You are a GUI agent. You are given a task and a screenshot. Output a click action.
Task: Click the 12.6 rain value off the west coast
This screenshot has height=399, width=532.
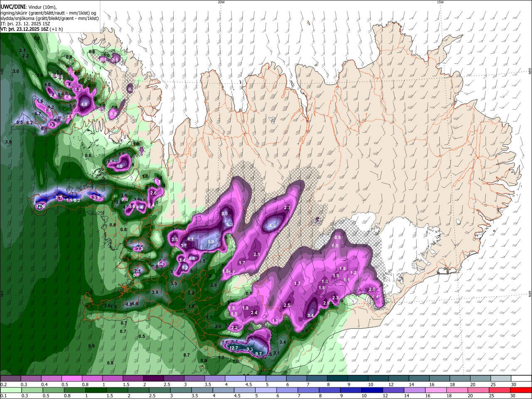point(40,207)
